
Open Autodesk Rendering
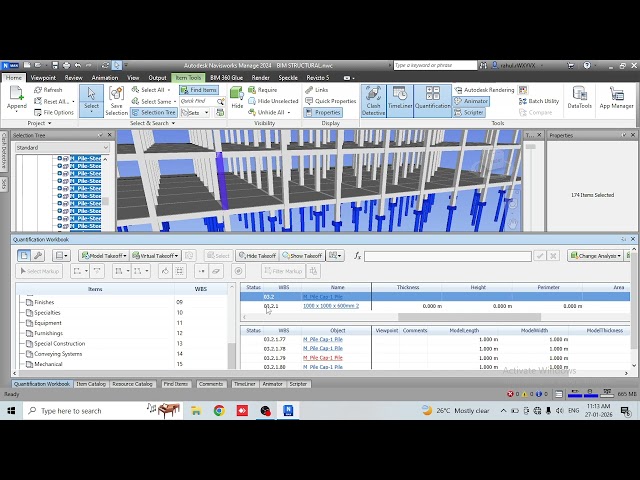coord(484,90)
